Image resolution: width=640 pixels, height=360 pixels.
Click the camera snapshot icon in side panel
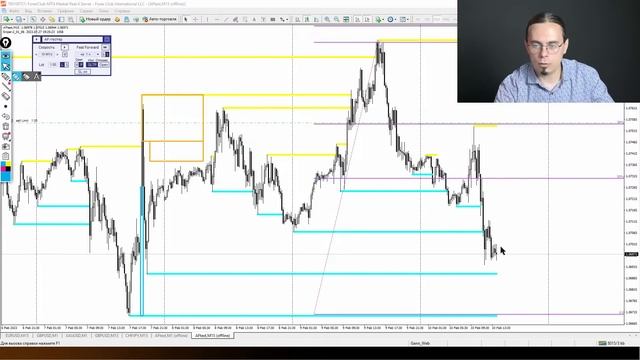(6, 146)
